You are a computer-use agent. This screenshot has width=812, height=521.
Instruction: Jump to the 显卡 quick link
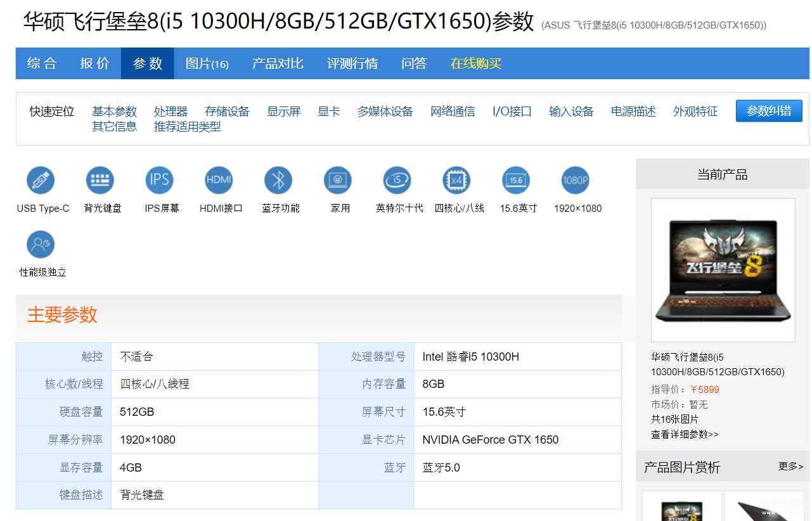click(329, 112)
